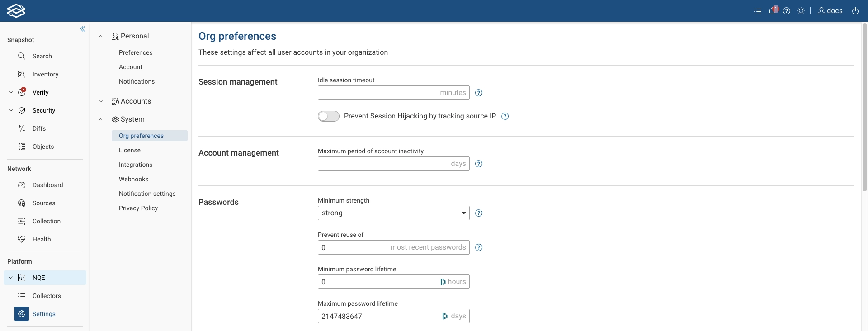Viewport: 868px width, 331px height.
Task: Open Inventory in the sidebar
Action: [45, 74]
